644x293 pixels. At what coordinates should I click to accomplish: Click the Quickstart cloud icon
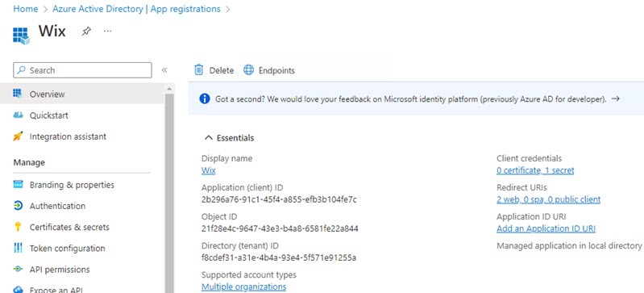pos(18,115)
